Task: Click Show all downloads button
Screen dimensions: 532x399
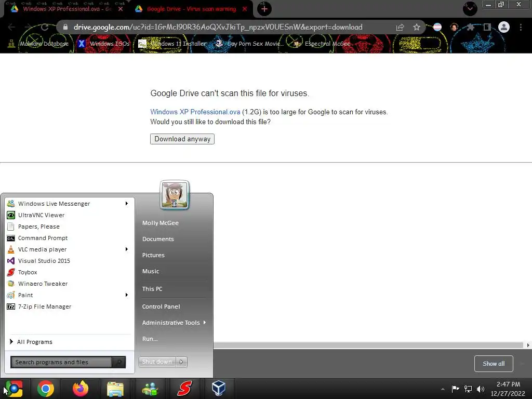Action: point(494,364)
